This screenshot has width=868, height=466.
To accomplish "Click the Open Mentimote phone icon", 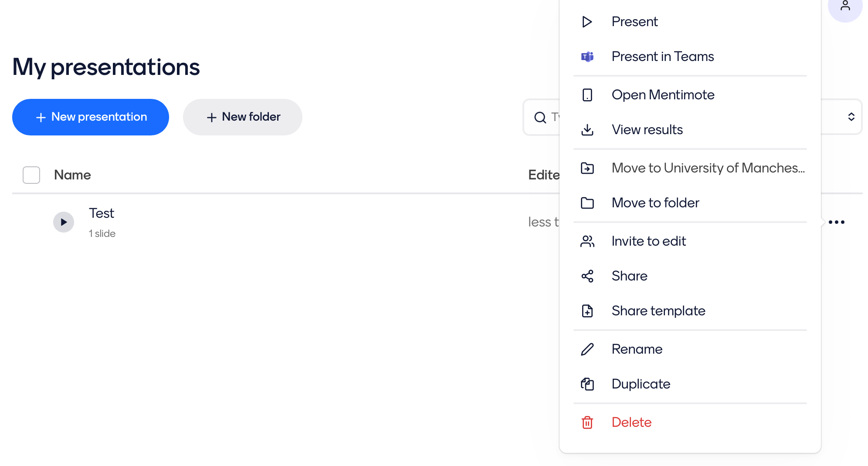I will 587,95.
